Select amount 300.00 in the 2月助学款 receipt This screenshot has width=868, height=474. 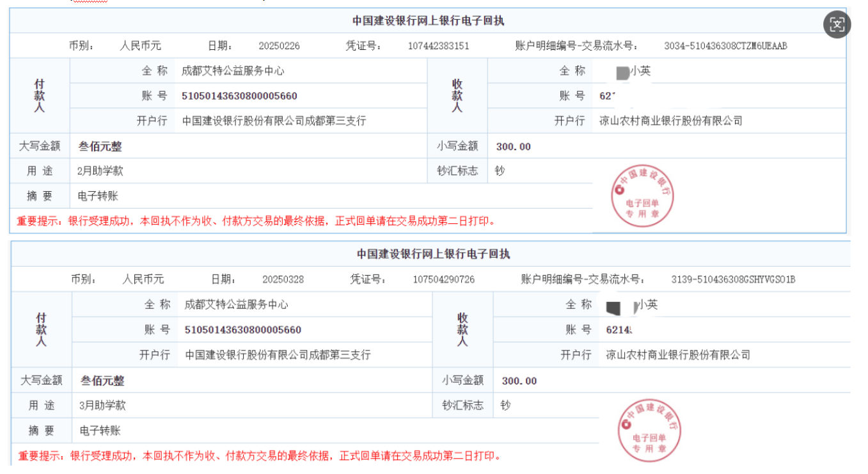tap(514, 146)
